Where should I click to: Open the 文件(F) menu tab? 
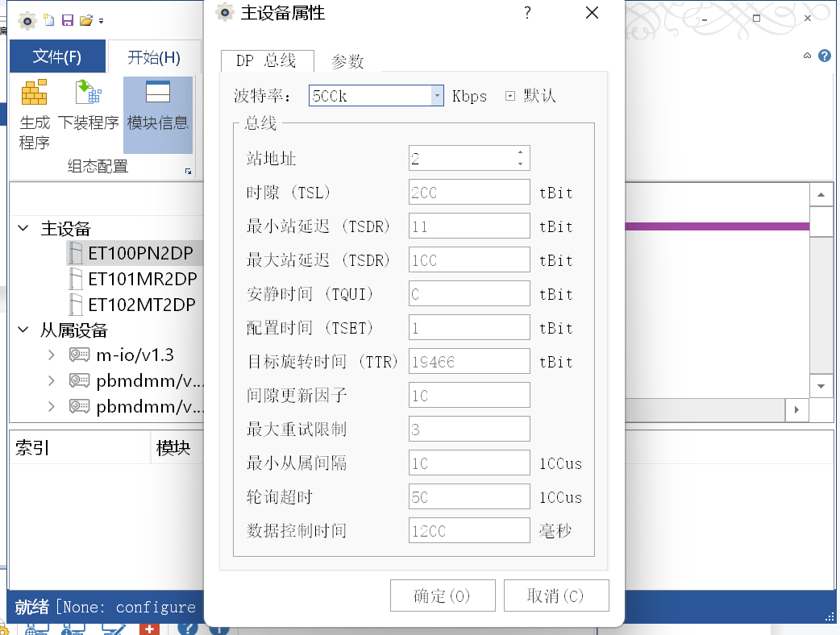point(57,56)
